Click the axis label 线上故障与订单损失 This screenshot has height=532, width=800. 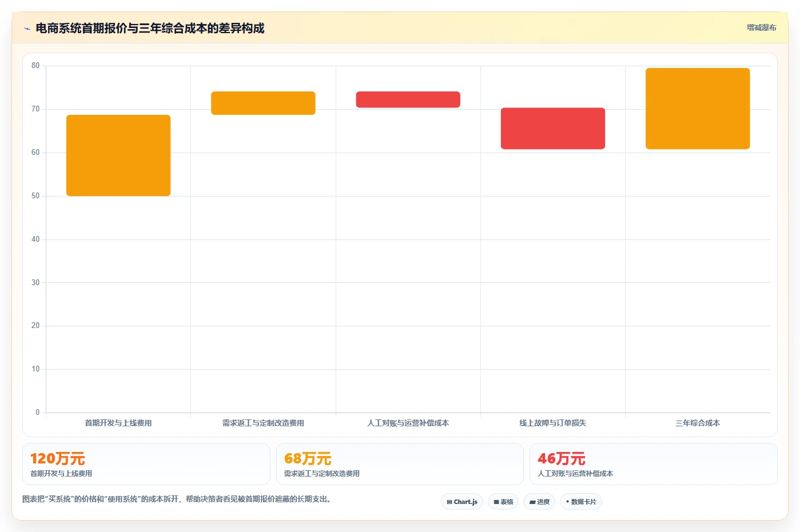pos(553,423)
